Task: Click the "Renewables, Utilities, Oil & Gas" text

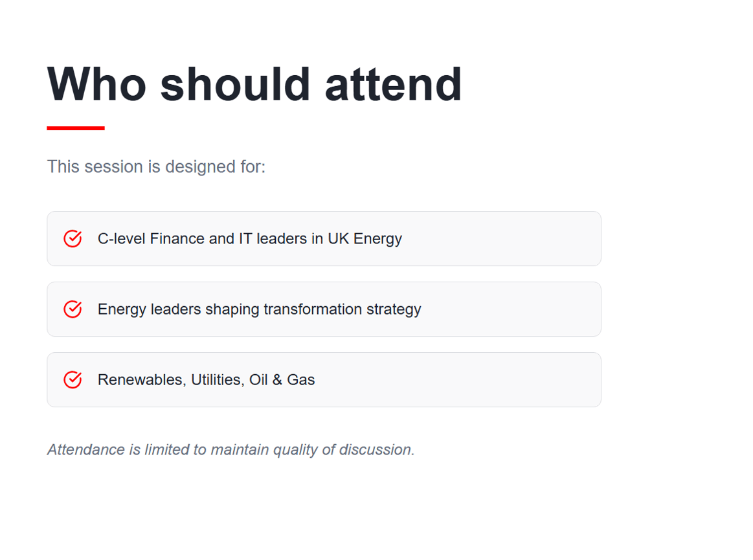Action: [x=206, y=380]
